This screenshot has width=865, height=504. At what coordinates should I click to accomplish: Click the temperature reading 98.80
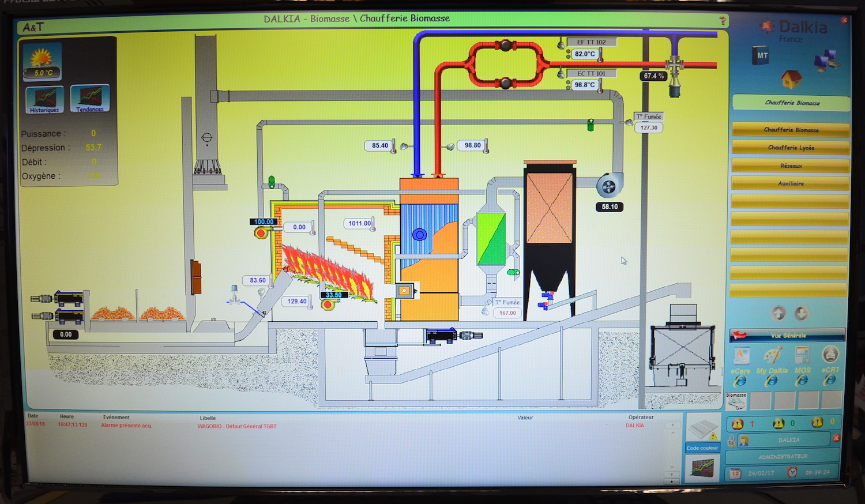pyautogui.click(x=473, y=145)
